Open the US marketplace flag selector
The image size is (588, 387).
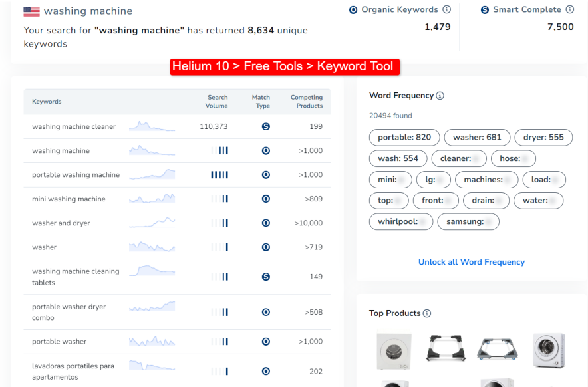pyautogui.click(x=33, y=11)
